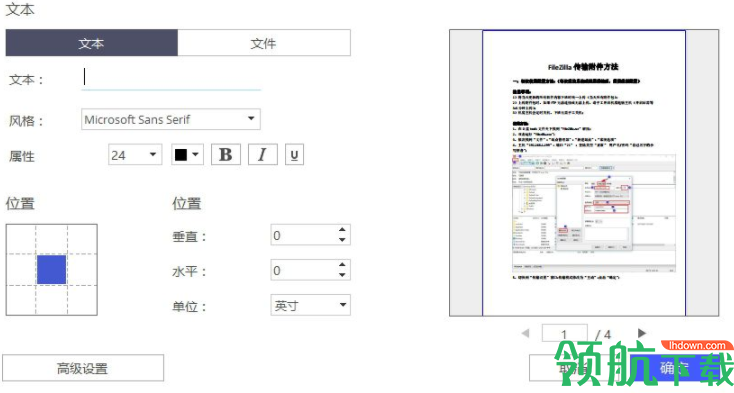Switch to the 文本 tab
The image size is (734, 393).
point(91,43)
